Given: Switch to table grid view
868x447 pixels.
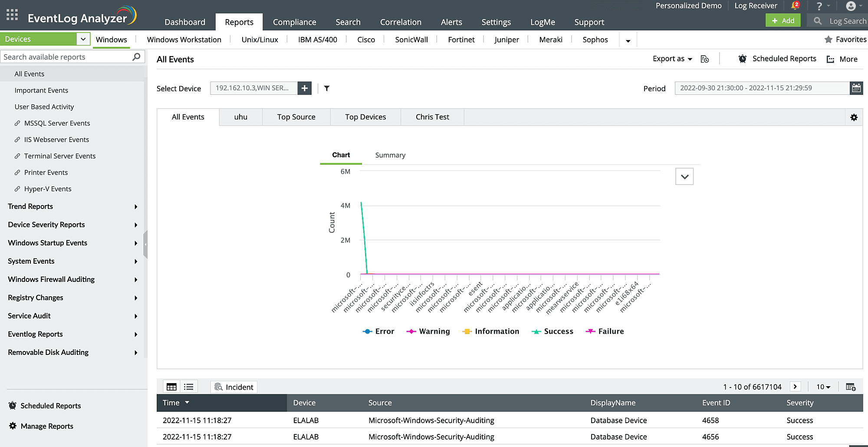Looking at the screenshot, I should coord(171,387).
